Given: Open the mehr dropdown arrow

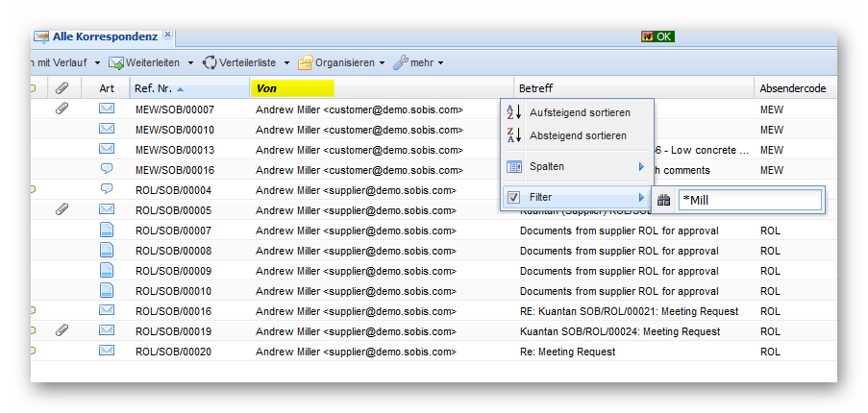Looking at the screenshot, I should (x=440, y=63).
